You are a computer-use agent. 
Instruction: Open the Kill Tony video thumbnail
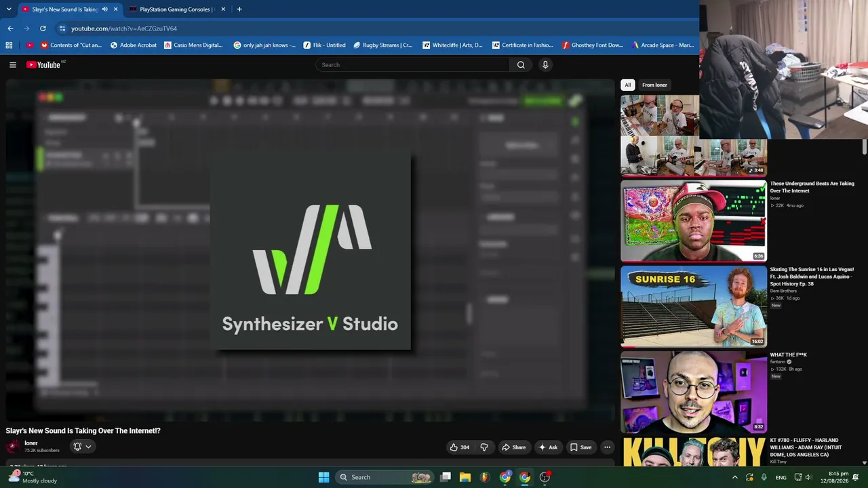pyautogui.click(x=694, y=451)
